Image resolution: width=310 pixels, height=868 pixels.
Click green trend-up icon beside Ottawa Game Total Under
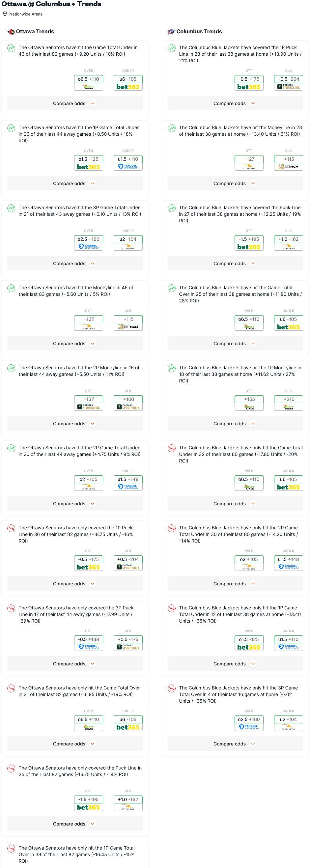[11, 48]
